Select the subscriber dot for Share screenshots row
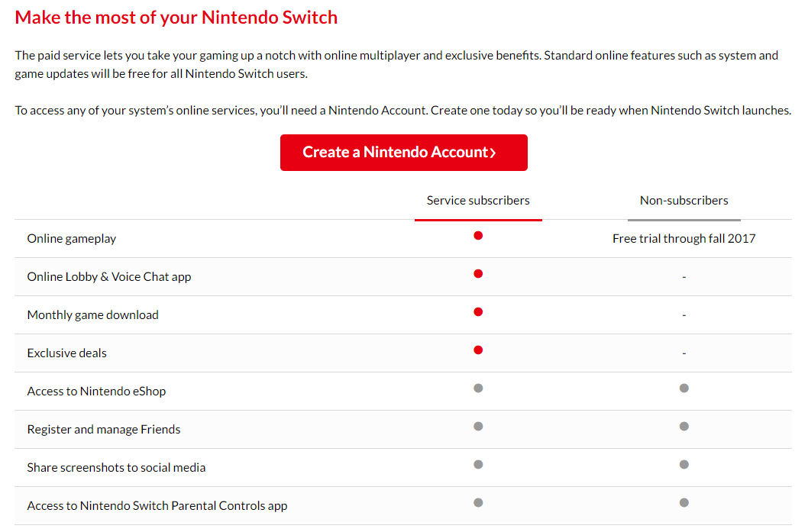The height and width of the screenshot is (532, 808). click(x=478, y=464)
